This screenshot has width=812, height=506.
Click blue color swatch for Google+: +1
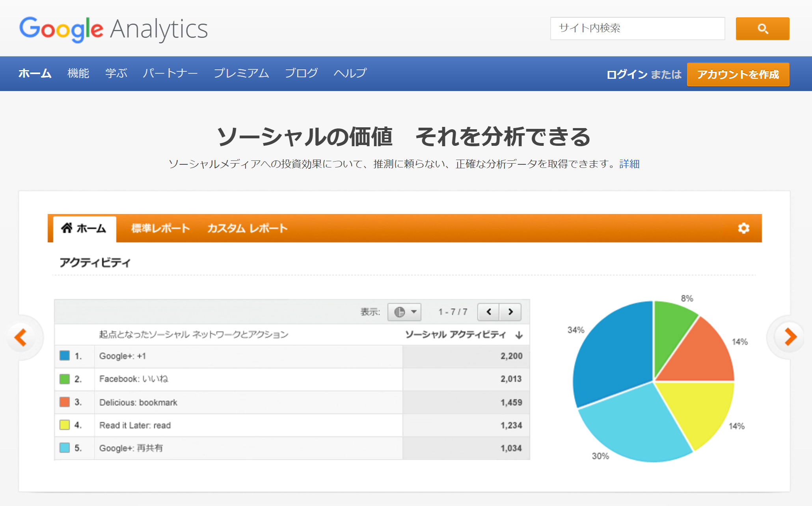[x=65, y=356]
